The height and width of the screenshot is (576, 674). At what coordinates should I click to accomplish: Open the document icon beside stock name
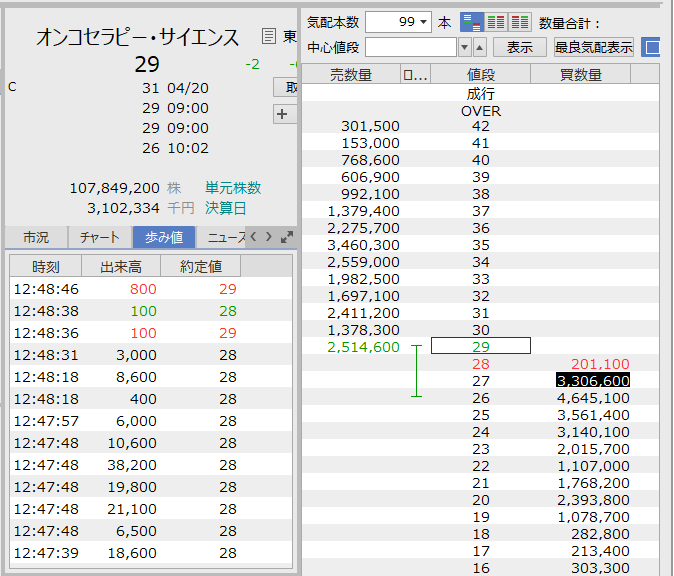point(269,36)
